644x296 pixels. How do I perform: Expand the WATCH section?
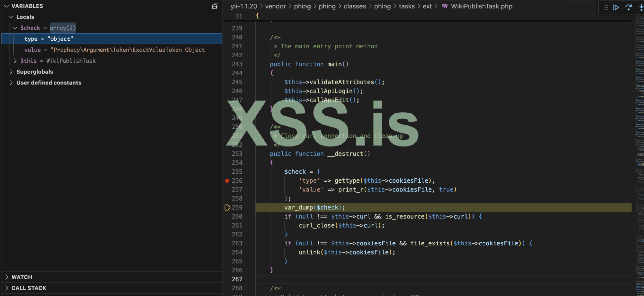click(6, 277)
